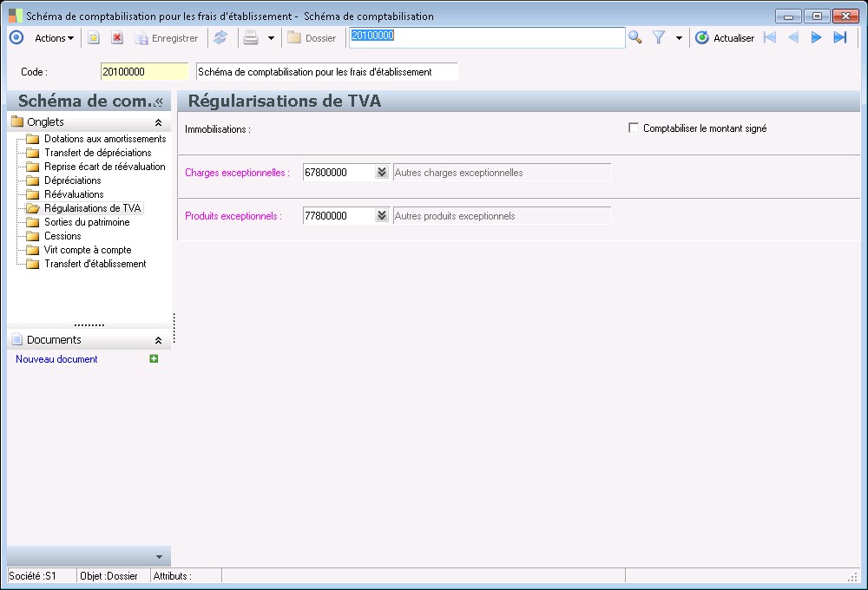
Task: Click the Société :S1 status entry
Action: tap(33, 576)
